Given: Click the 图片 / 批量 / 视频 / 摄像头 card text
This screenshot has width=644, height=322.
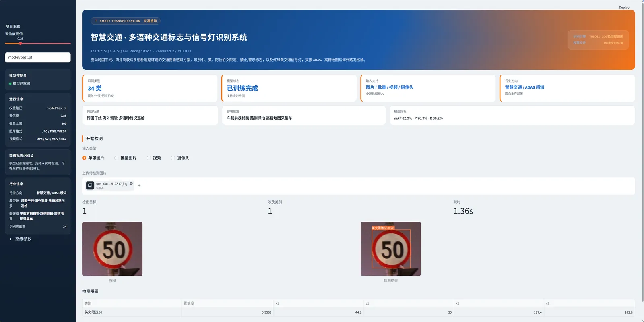Looking at the screenshot, I should tap(390, 87).
